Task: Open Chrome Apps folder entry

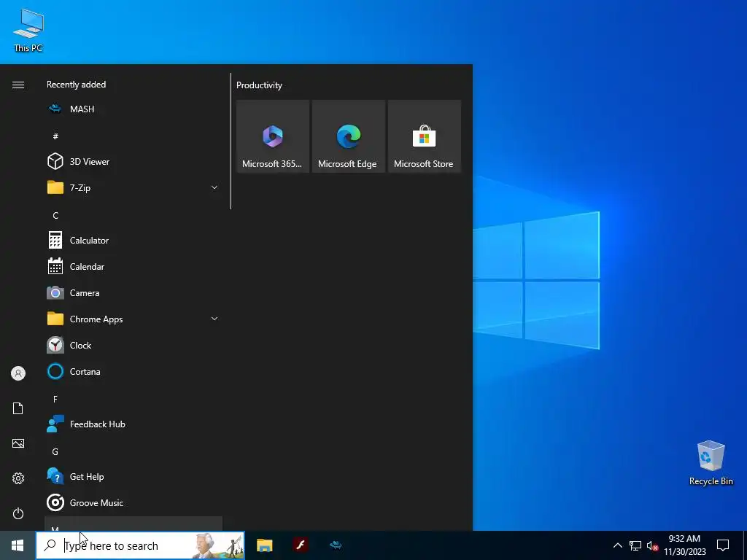Action: click(x=133, y=319)
